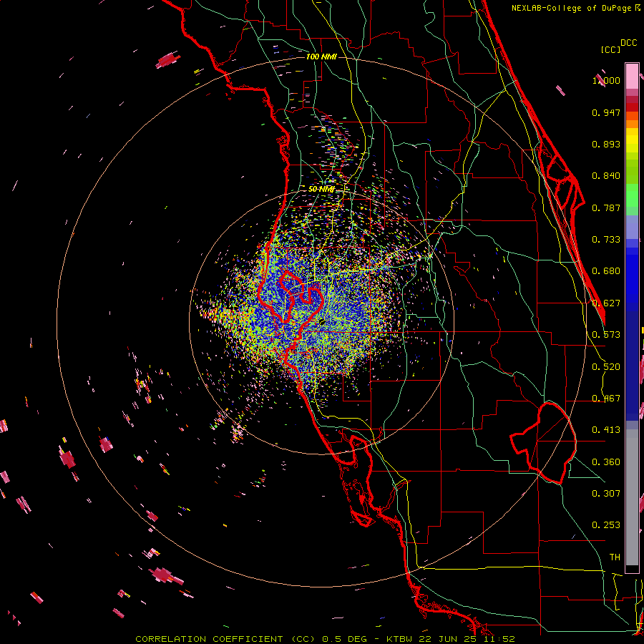Click the 50 NMI range ring label

coord(321,189)
